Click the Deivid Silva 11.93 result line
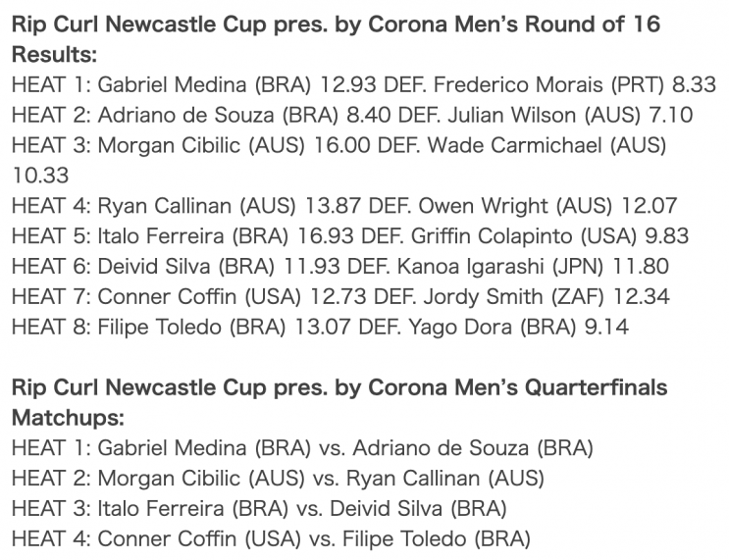Screen dimensions: 729x560 click(x=340, y=267)
